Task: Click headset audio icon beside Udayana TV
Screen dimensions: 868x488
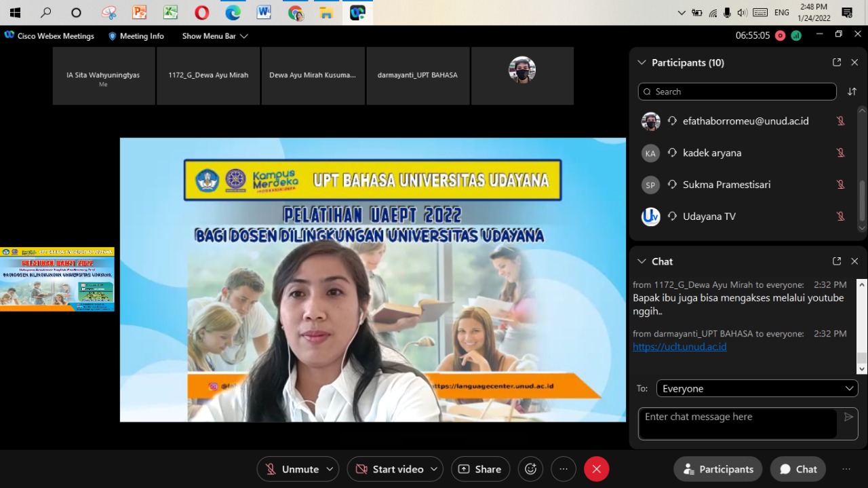Action: coord(672,217)
